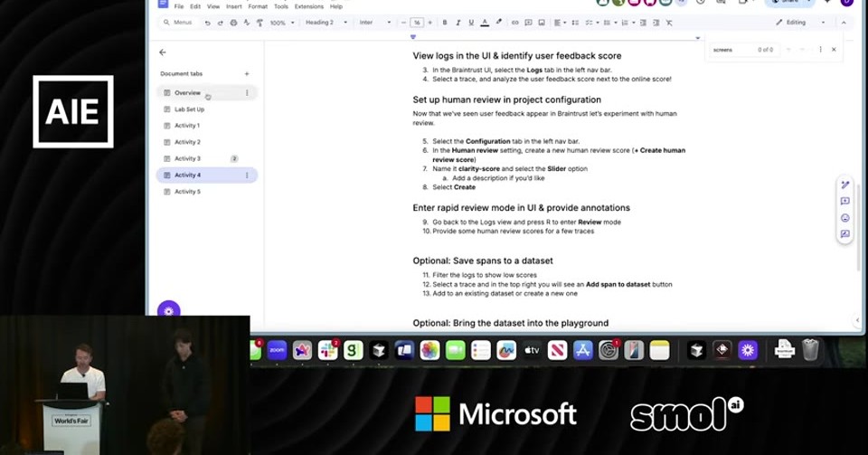Switch to the Overview tab
The image size is (868, 455).
(207, 93)
